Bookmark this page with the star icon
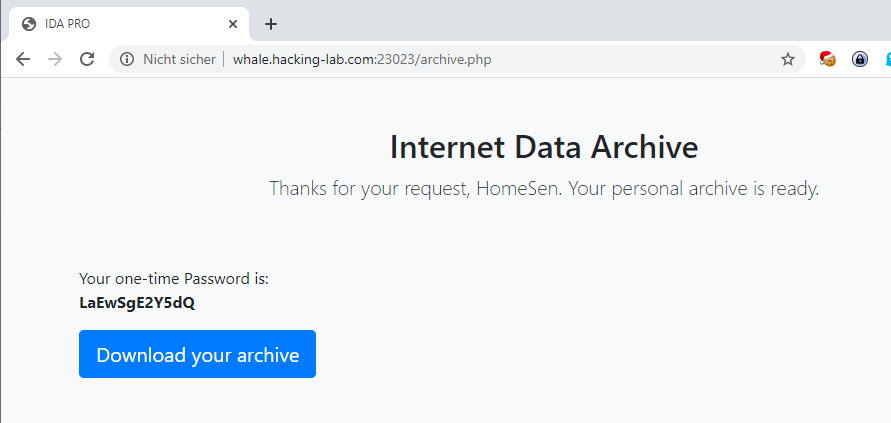This screenshot has height=423, width=891. (788, 59)
